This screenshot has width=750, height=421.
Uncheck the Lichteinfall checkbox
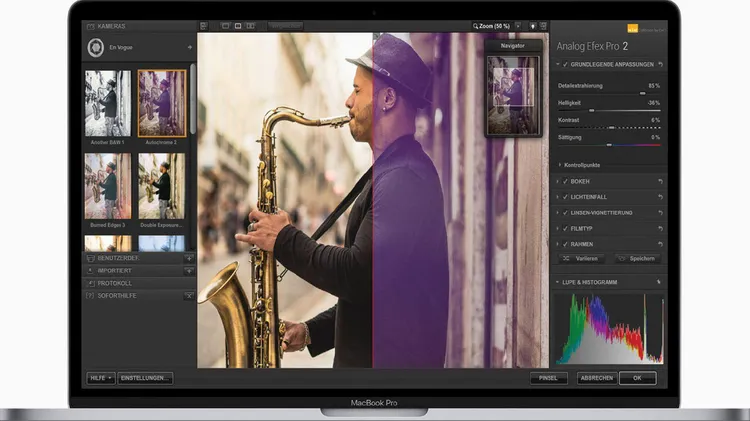pyautogui.click(x=565, y=197)
